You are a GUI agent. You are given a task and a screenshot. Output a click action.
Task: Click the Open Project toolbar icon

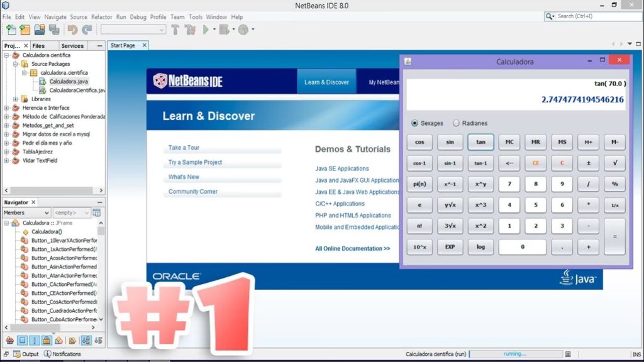click(40, 30)
